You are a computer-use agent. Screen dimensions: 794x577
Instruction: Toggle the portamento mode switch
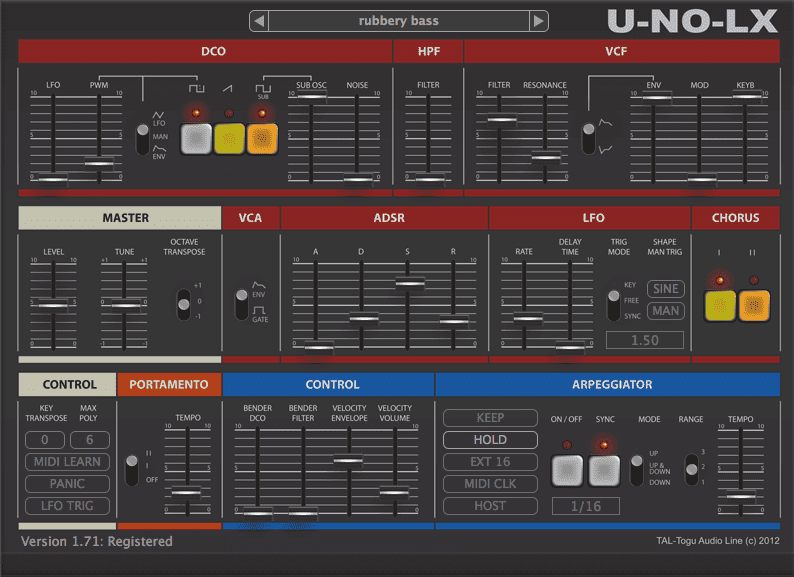coord(132,470)
